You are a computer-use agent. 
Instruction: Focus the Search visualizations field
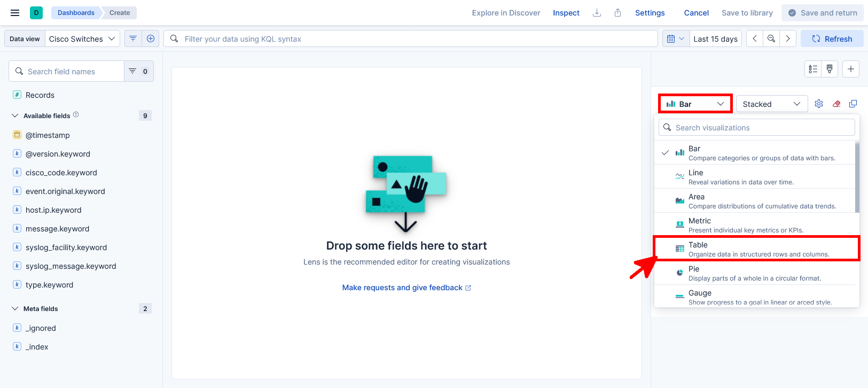click(x=757, y=127)
